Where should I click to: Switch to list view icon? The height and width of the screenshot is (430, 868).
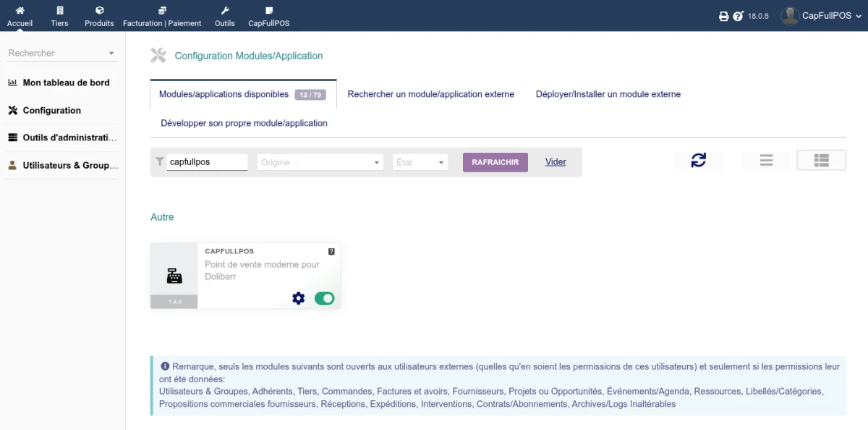(767, 160)
